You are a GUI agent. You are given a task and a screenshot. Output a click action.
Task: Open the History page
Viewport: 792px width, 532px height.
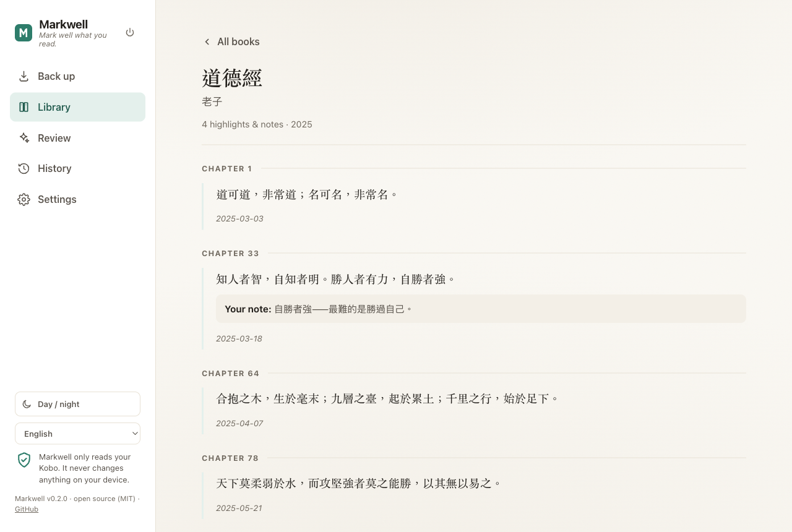(77, 168)
